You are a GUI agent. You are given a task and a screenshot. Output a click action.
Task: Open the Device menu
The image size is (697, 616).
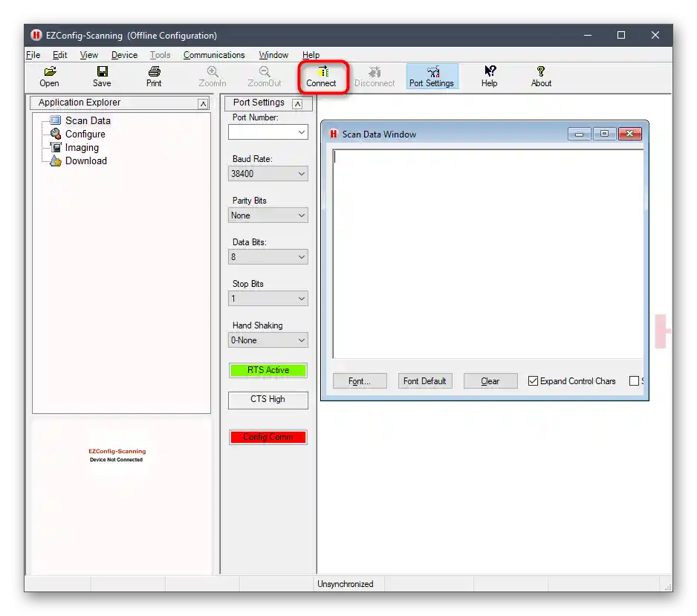coord(125,55)
